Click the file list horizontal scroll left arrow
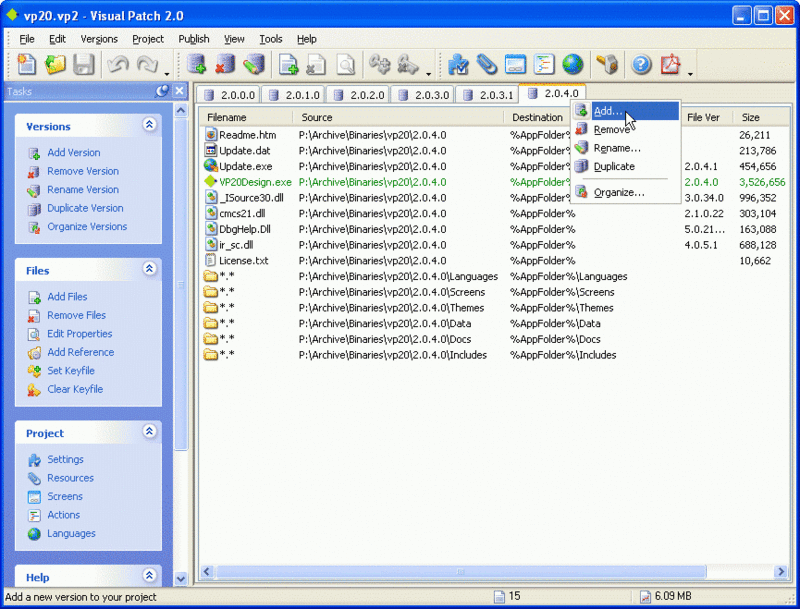This screenshot has height=609, width=800. tap(207, 571)
